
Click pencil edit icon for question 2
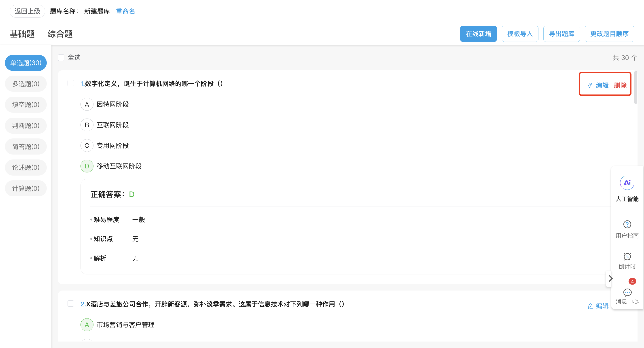coord(590,306)
